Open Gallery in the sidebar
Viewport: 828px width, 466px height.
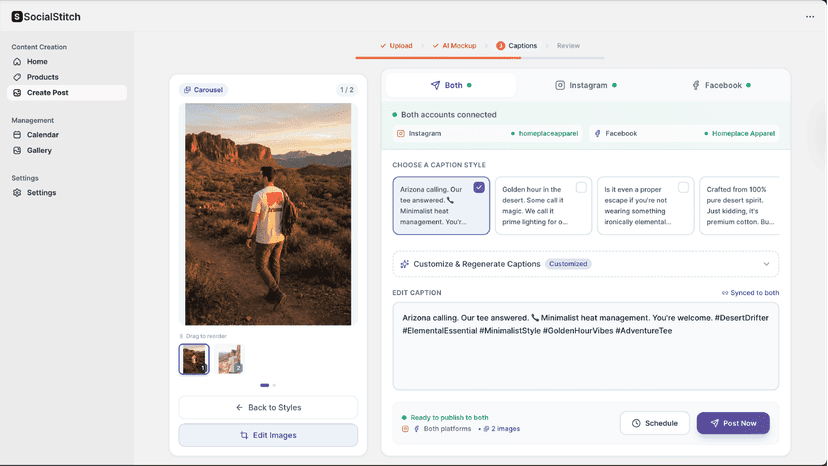pyautogui.click(x=67, y=151)
